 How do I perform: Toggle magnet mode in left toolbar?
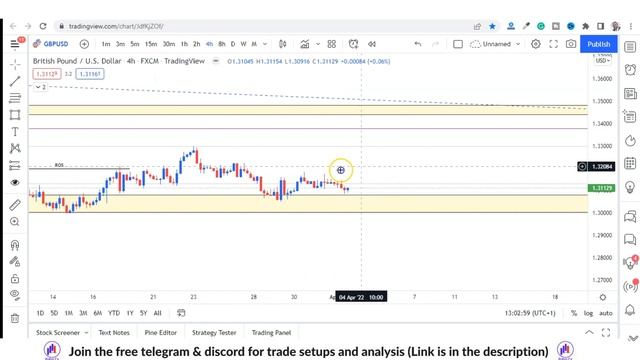[x=15, y=245]
